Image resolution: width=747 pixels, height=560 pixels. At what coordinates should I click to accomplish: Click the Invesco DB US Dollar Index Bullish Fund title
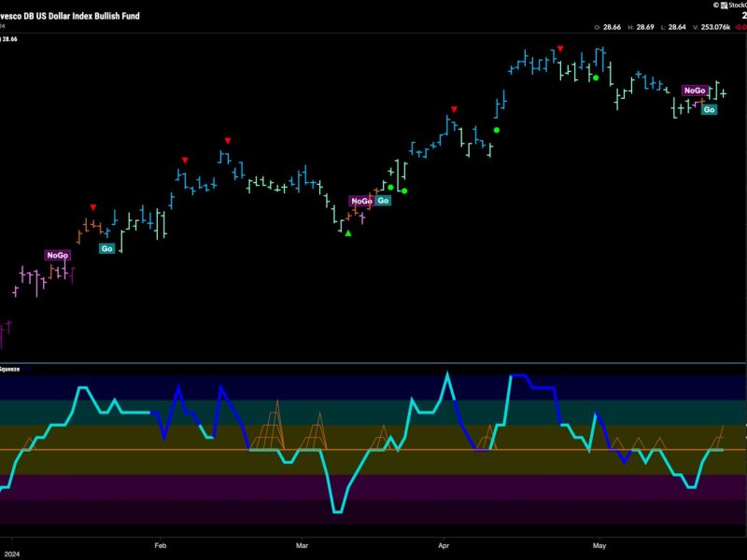click(x=70, y=16)
